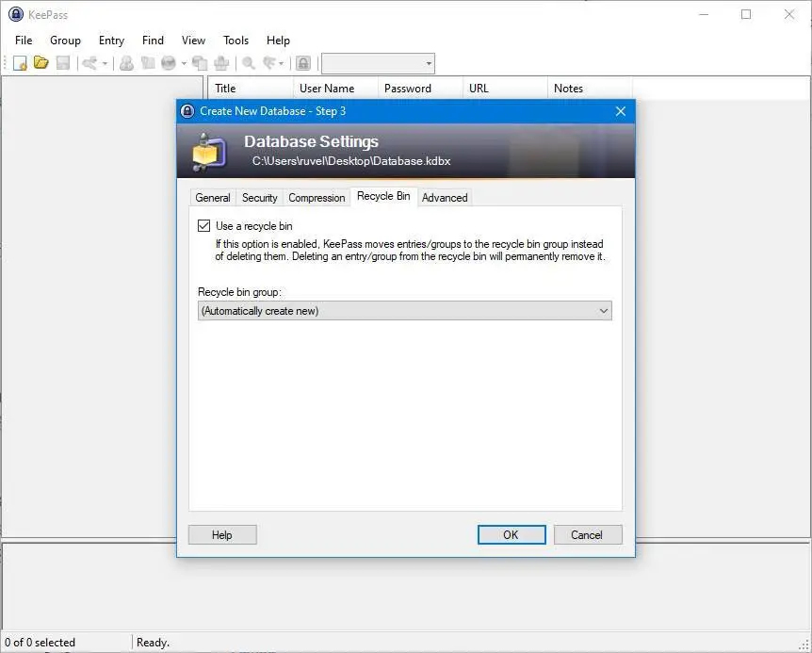Viewport: 812px width, 653px height.
Task: Click the Perform Auto-Type toolbar icon
Action: click(221, 63)
